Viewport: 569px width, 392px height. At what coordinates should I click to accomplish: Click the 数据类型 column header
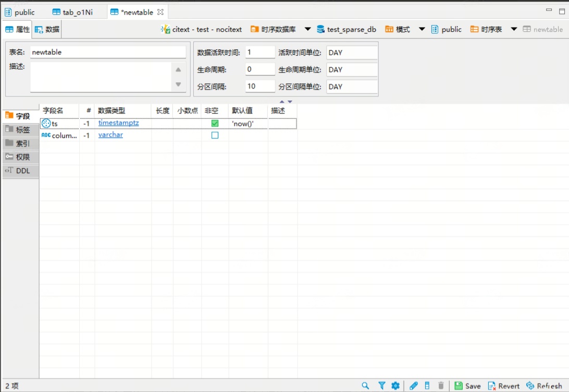click(123, 110)
